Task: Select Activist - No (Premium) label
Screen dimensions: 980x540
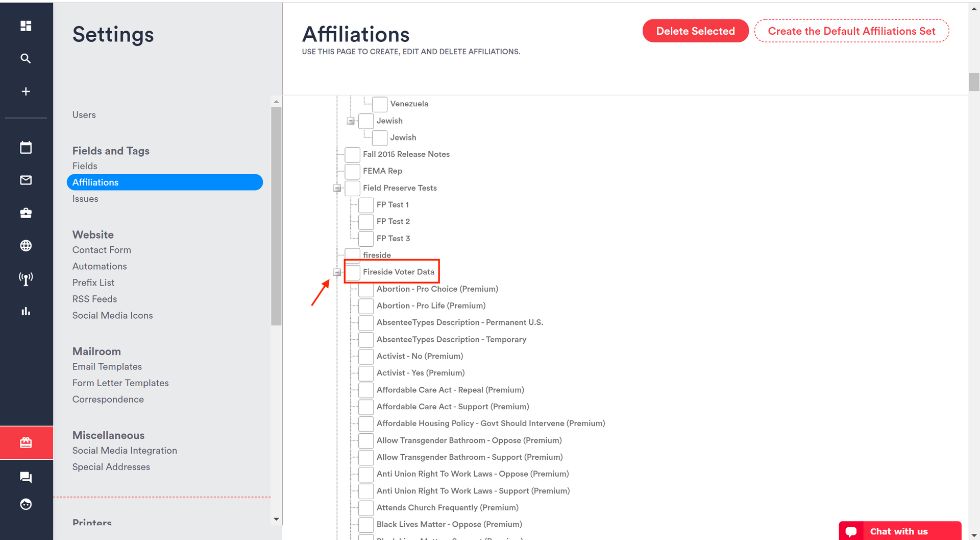Action: pyautogui.click(x=420, y=356)
